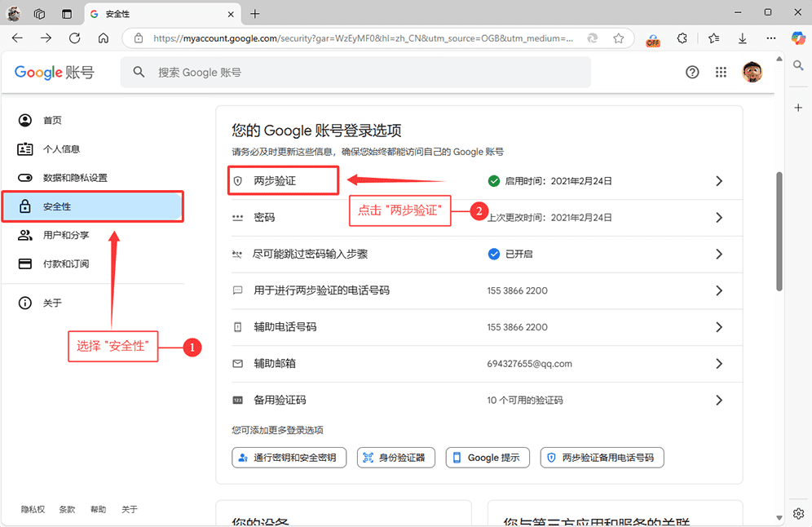The width and height of the screenshot is (812, 527).
Task: Open the 帮助 footer link
Action: tap(99, 509)
